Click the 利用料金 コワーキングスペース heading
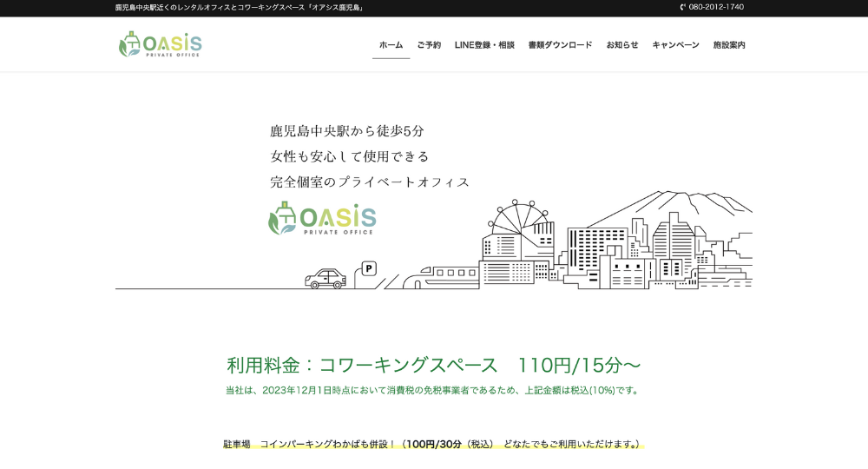 pos(433,366)
